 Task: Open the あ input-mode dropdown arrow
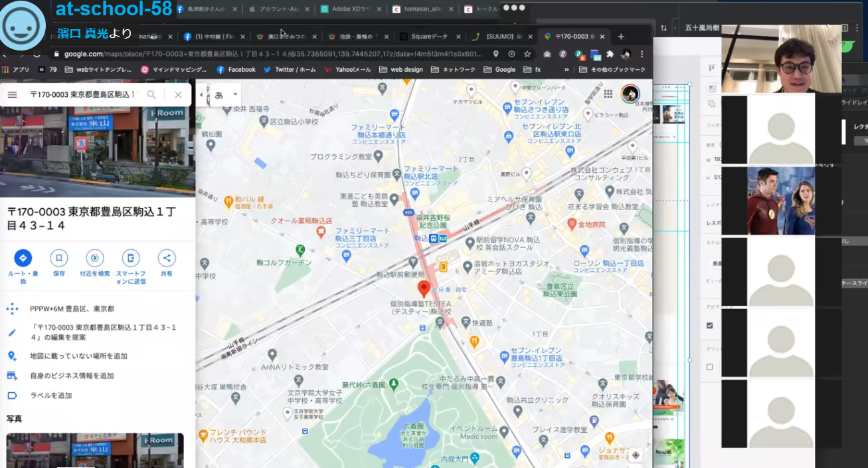235,94
